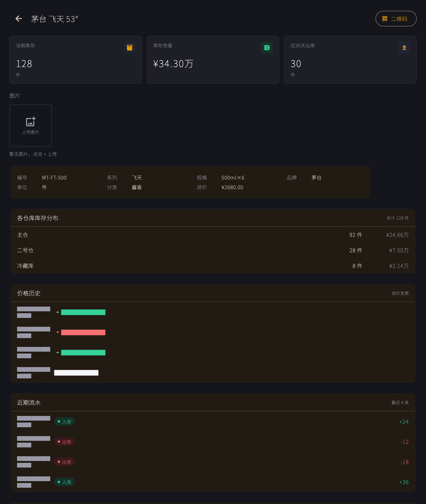Click the ¥34.30万 inventory value
This screenshot has height=504, width=426.
[173, 64]
